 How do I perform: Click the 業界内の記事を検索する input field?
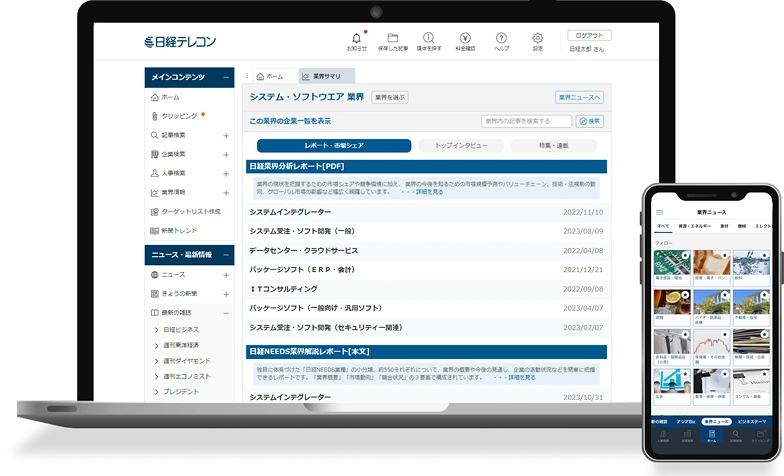(526, 121)
